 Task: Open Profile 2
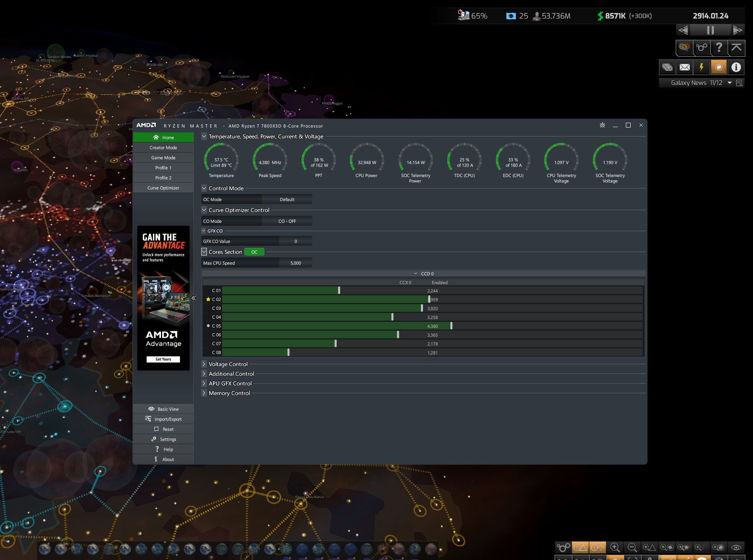tap(163, 178)
